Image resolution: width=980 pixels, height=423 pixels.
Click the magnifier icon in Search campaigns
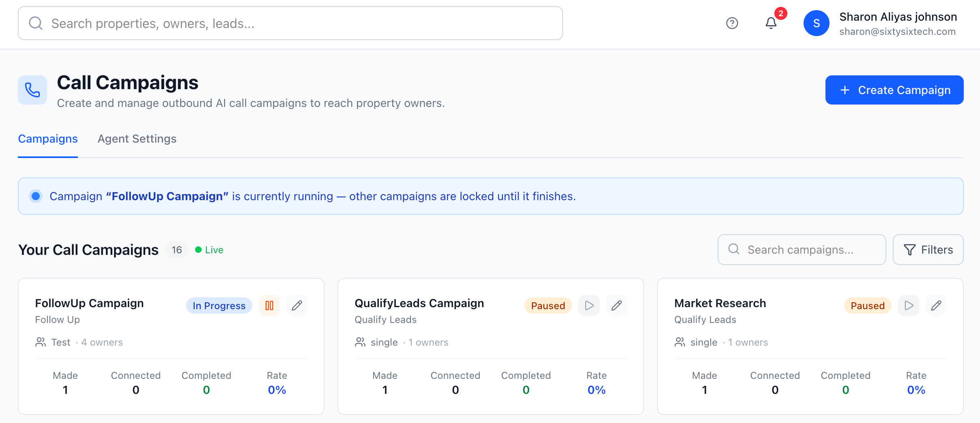coord(734,249)
